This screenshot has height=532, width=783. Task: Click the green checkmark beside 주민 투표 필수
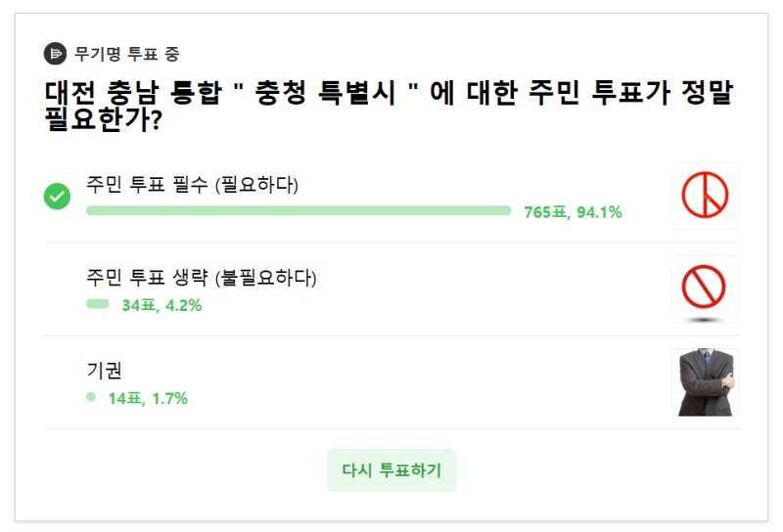pos(57,197)
